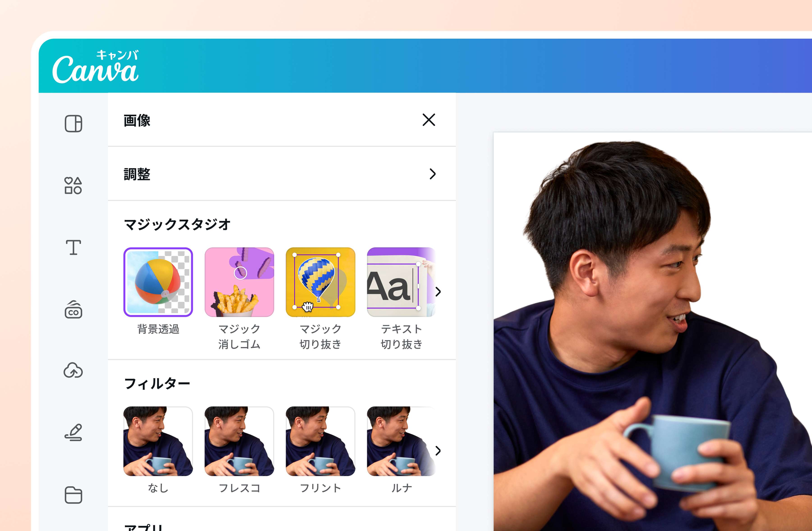Select the 背景透過 beach ball thumbnail
The height and width of the screenshot is (531, 812).
coord(158,282)
